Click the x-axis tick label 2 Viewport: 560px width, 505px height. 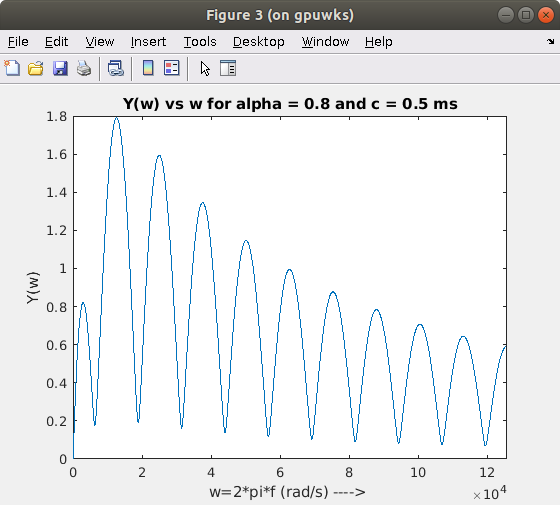[x=142, y=472]
